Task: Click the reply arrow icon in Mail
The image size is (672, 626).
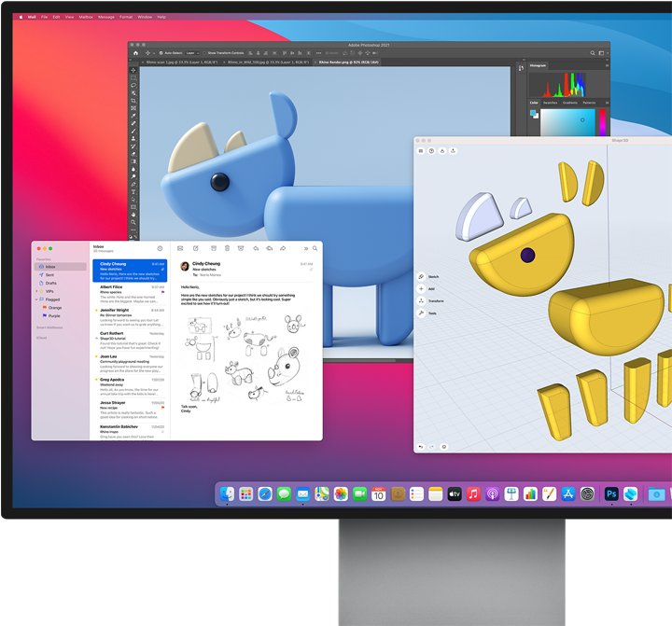Action: 256,248
